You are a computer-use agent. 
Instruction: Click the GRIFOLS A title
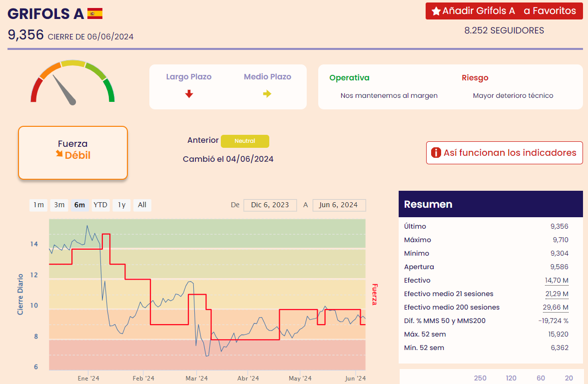coord(46,14)
